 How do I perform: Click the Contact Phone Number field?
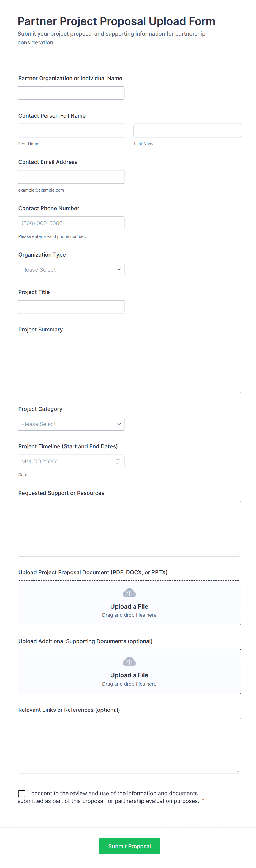pyautogui.click(x=71, y=223)
